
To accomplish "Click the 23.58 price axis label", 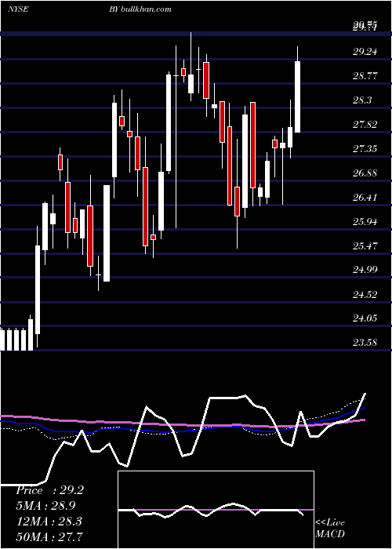I will tap(365, 343).
